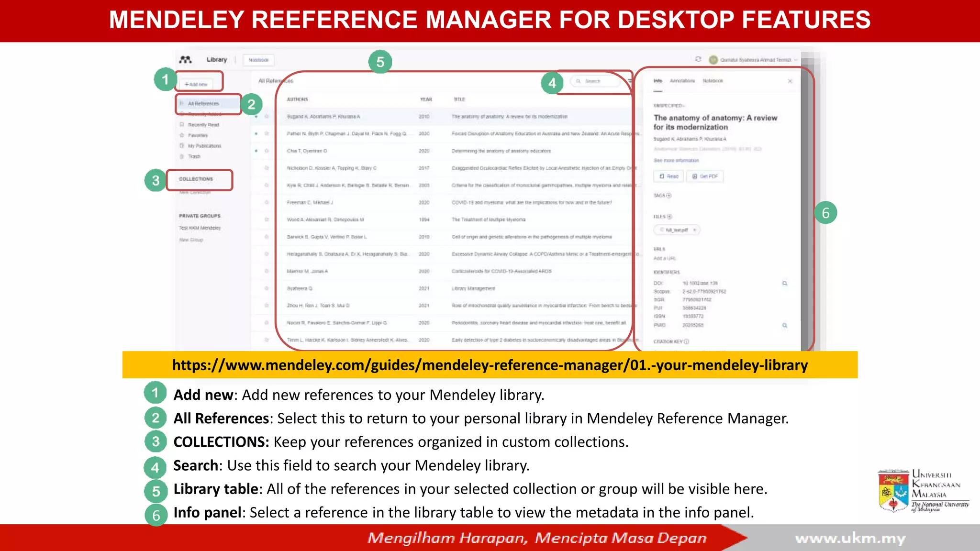Switch to the Annotations tab
The width and height of the screenshot is (980, 551).
682,81
